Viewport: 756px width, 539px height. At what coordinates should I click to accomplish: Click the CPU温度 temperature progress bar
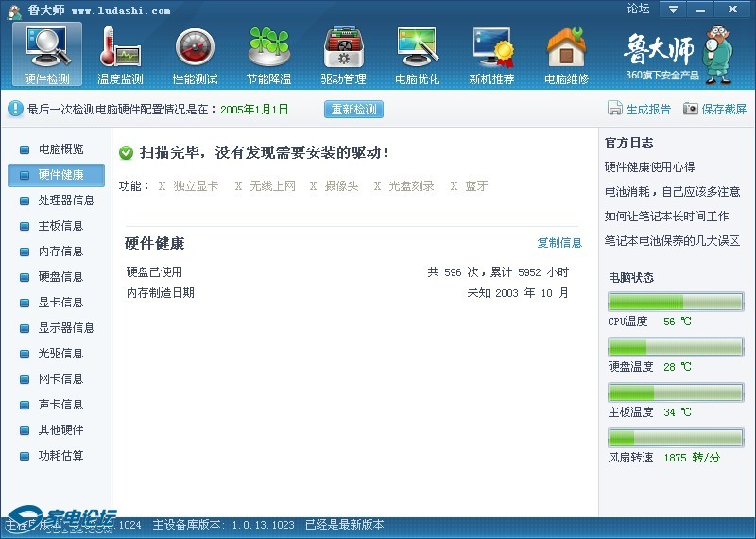[x=675, y=302]
